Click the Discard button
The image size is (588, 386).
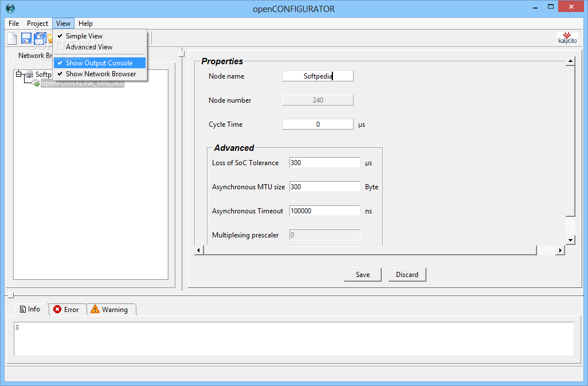[407, 275]
